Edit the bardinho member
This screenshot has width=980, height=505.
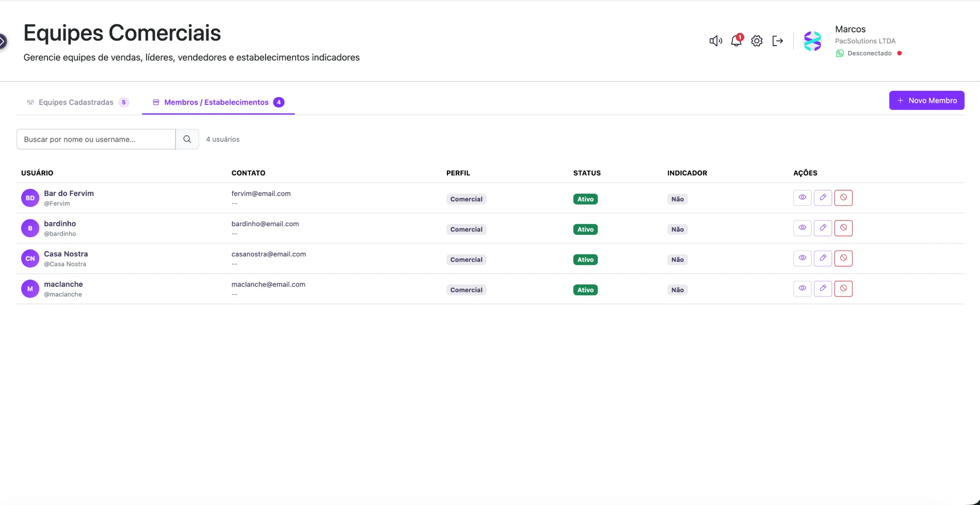[x=823, y=228]
